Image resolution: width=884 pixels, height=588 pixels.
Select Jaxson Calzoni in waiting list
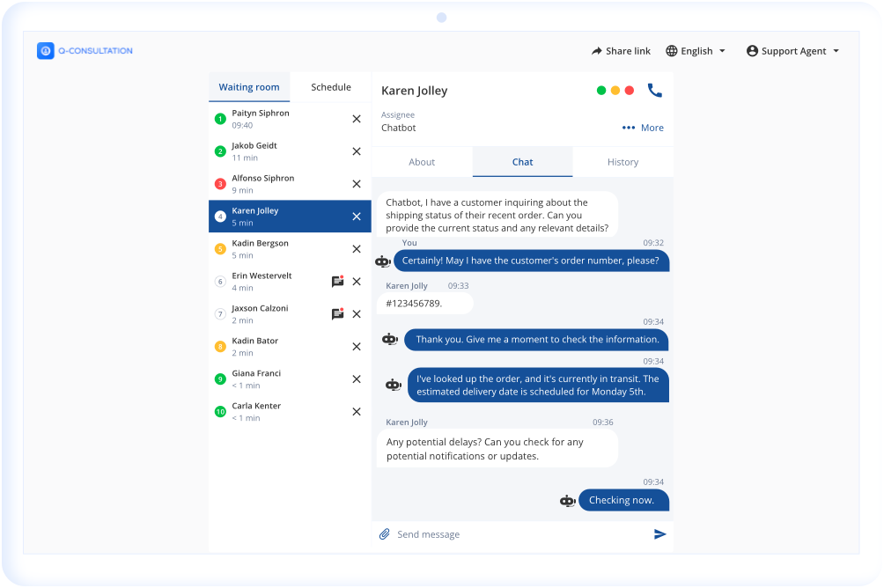point(290,314)
